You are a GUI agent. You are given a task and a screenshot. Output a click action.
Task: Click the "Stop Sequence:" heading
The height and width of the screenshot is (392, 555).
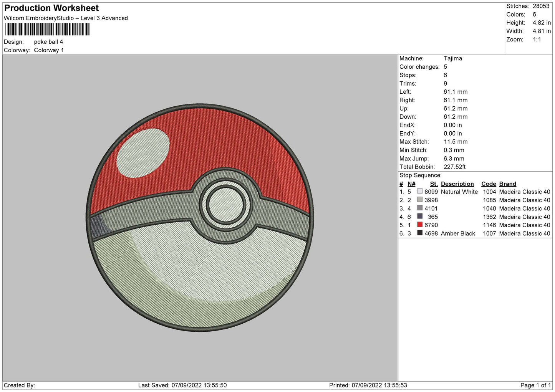[421, 175]
